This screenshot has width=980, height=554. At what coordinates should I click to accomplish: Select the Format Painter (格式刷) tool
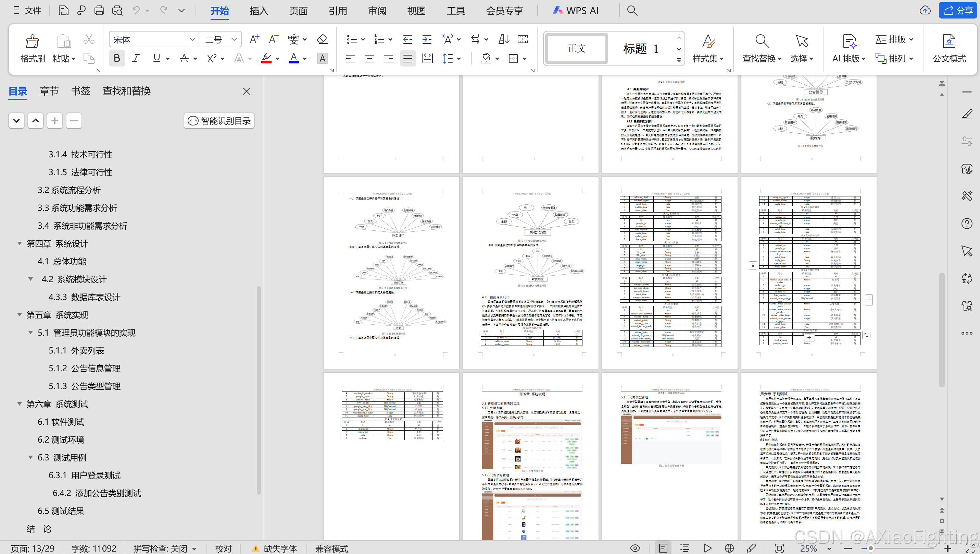32,49
